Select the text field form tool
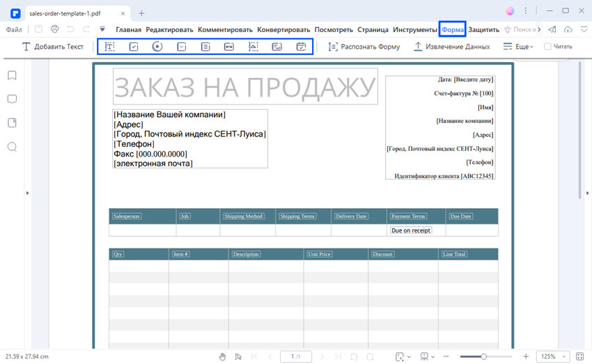This screenshot has height=364, width=592. pyautogui.click(x=109, y=47)
